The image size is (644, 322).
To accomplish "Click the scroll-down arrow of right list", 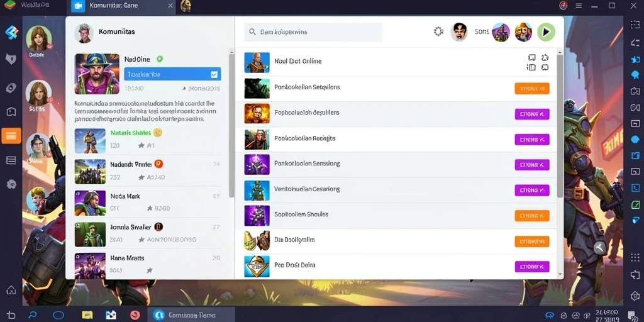I will click(560, 274).
